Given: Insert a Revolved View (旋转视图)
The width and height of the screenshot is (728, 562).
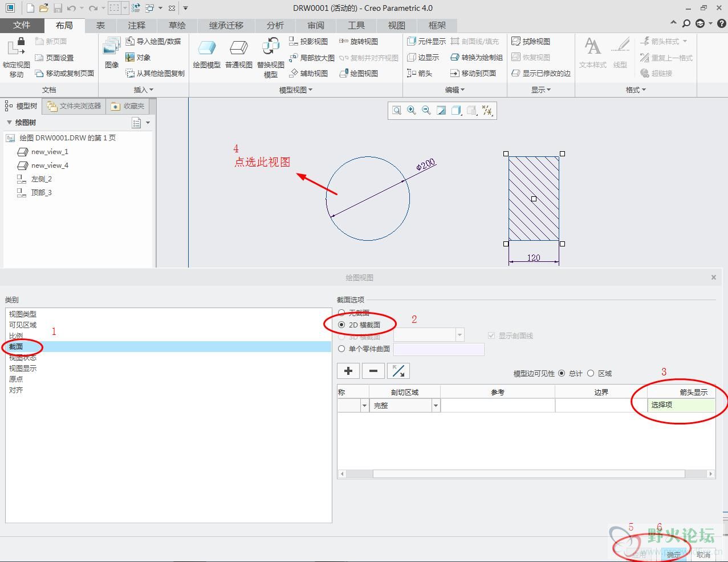Looking at the screenshot, I should (x=359, y=42).
